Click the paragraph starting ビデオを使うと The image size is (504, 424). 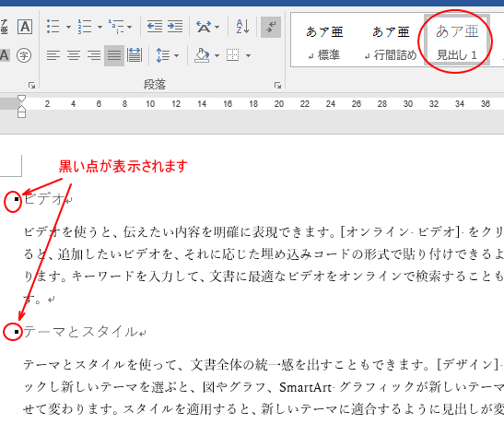[264, 265]
